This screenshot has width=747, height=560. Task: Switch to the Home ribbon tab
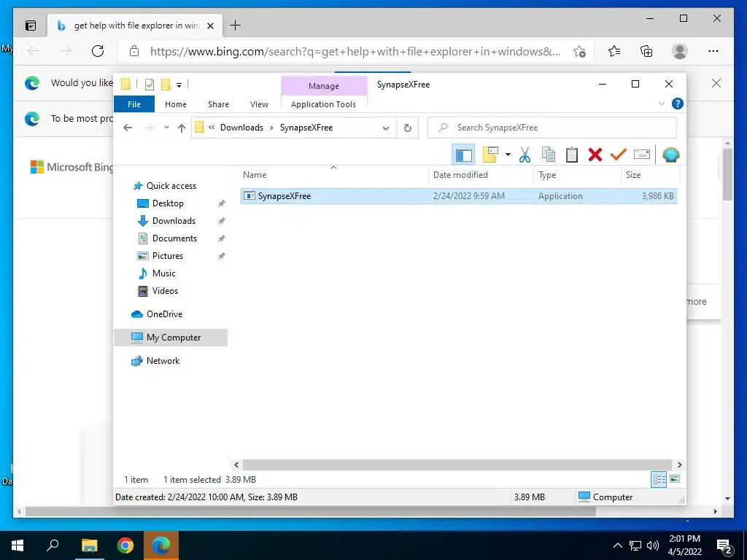(176, 104)
